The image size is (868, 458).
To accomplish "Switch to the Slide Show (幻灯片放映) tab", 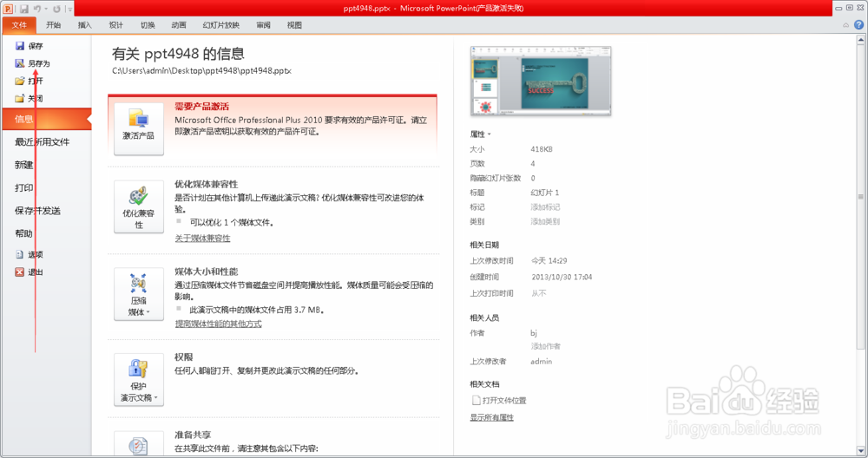I will pyautogui.click(x=220, y=25).
